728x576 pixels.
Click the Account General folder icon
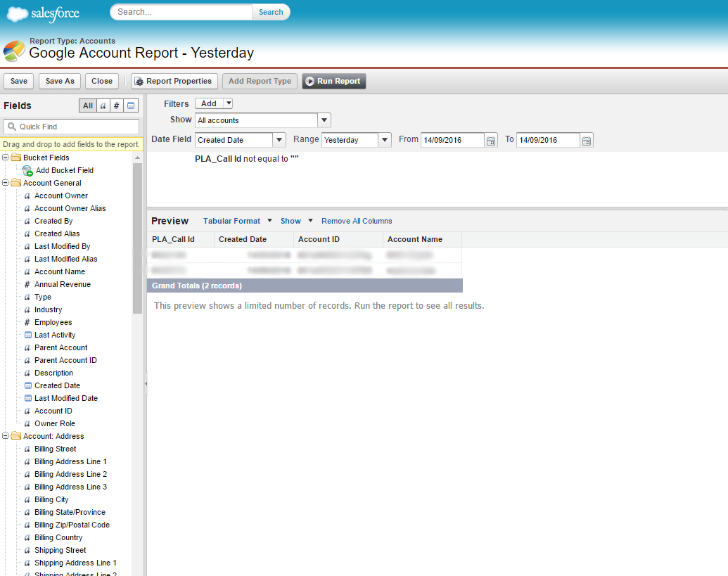[15, 183]
